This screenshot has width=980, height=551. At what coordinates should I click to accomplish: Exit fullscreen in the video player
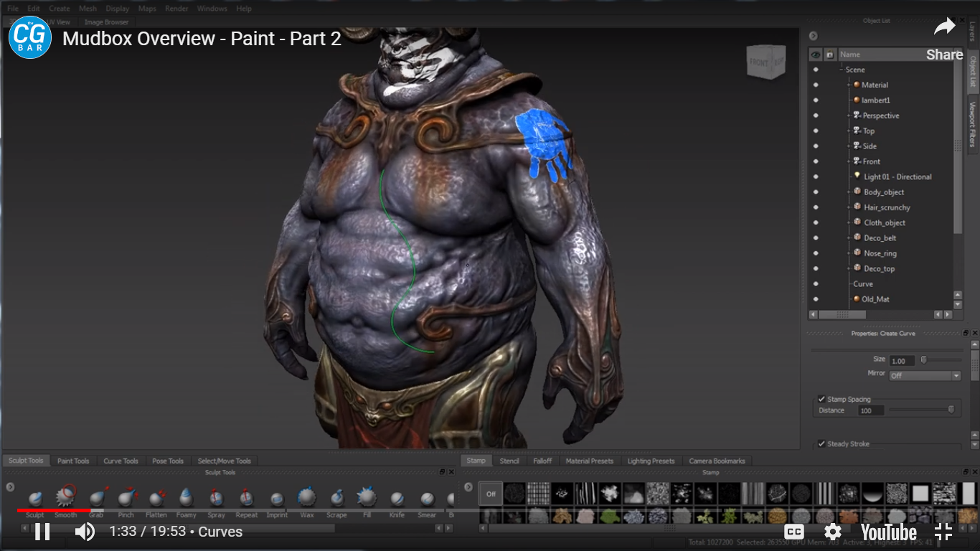[943, 532]
